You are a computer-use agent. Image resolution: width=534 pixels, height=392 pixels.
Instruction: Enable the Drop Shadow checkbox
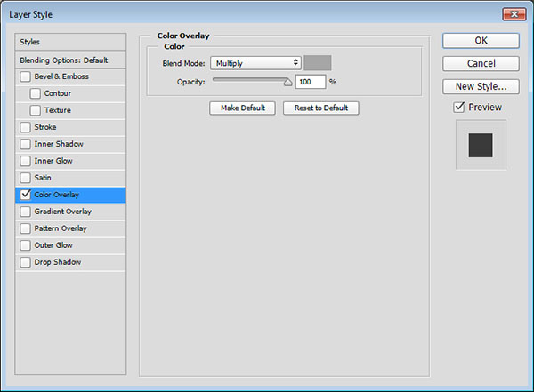pyautogui.click(x=25, y=262)
